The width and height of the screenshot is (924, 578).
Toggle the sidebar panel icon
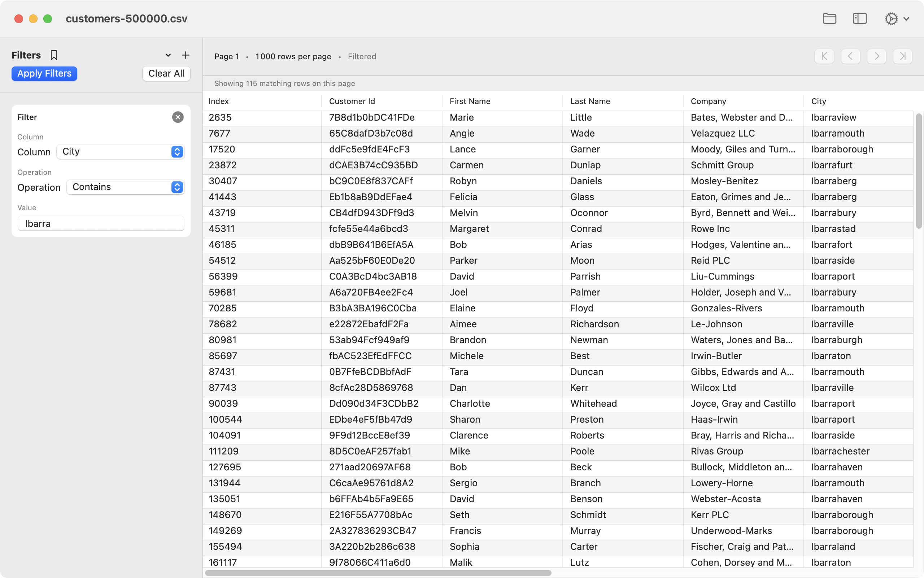coord(859,18)
